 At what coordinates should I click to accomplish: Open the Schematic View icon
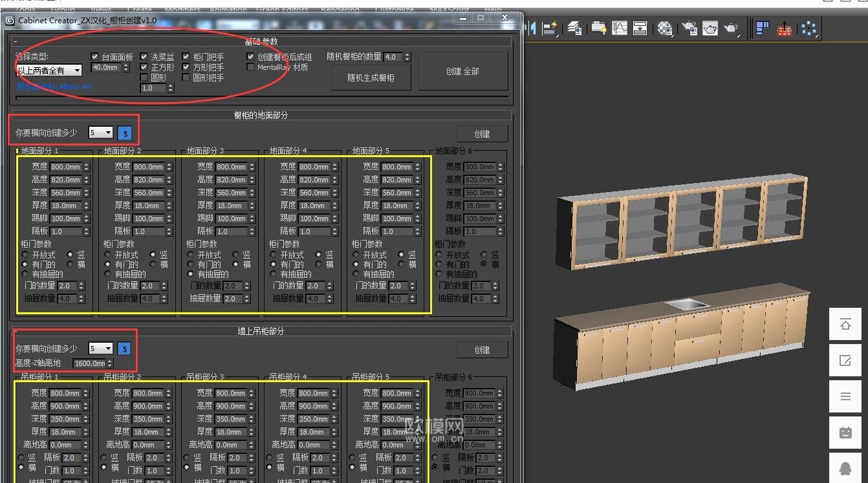pos(640,28)
